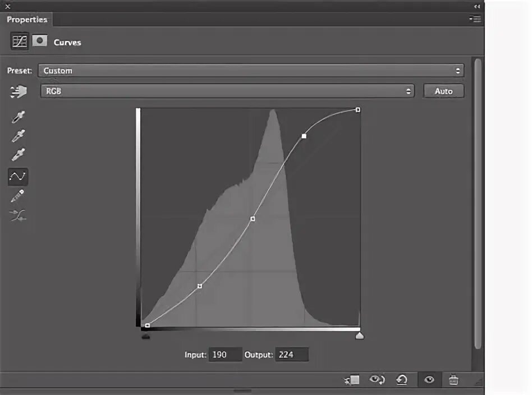
Task: Open the Preset dropdown showing Custom
Action: click(x=251, y=71)
